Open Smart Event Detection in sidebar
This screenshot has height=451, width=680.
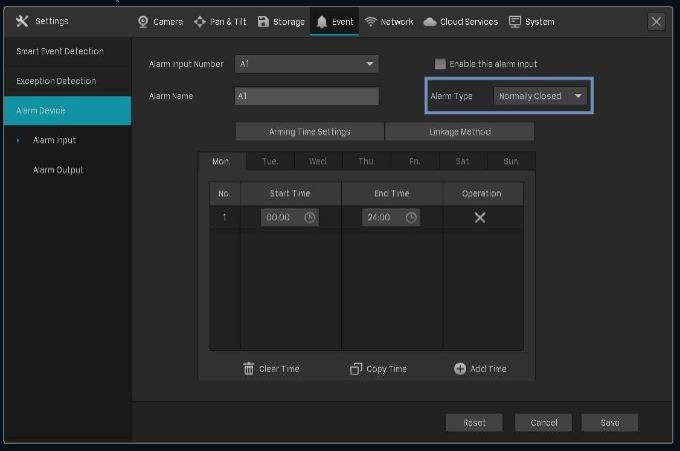pos(60,51)
